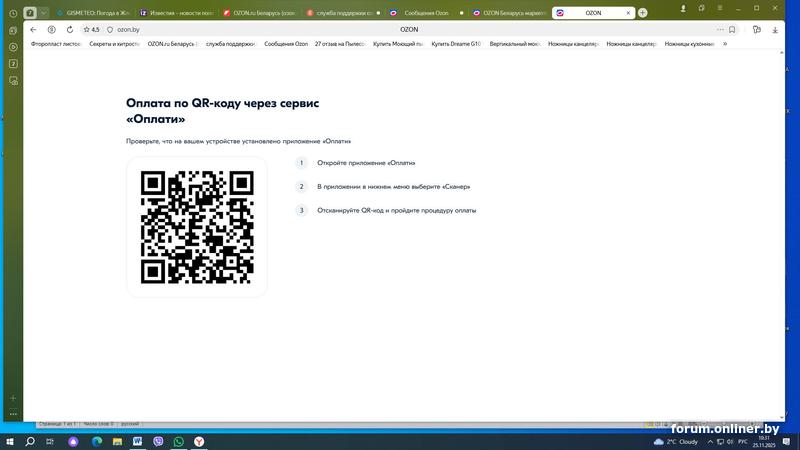Screen dimensions: 800x450
Task: Click the payment QR code image
Action: tap(197, 227)
